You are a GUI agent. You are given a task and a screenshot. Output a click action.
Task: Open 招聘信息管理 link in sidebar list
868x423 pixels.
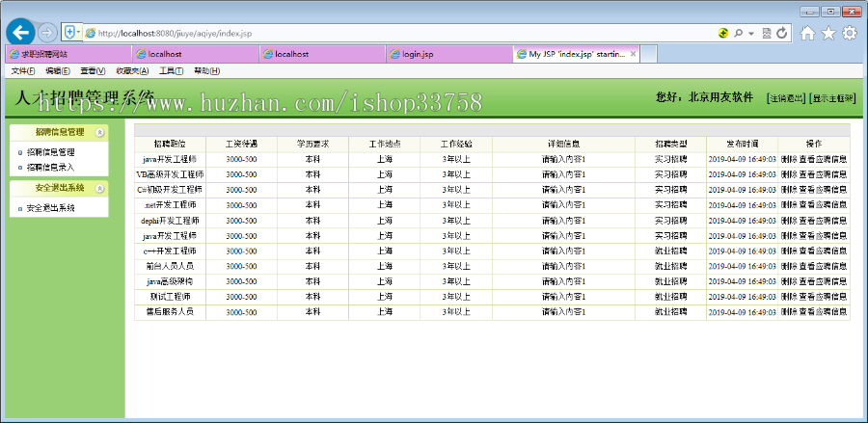pyautogui.click(x=50, y=152)
